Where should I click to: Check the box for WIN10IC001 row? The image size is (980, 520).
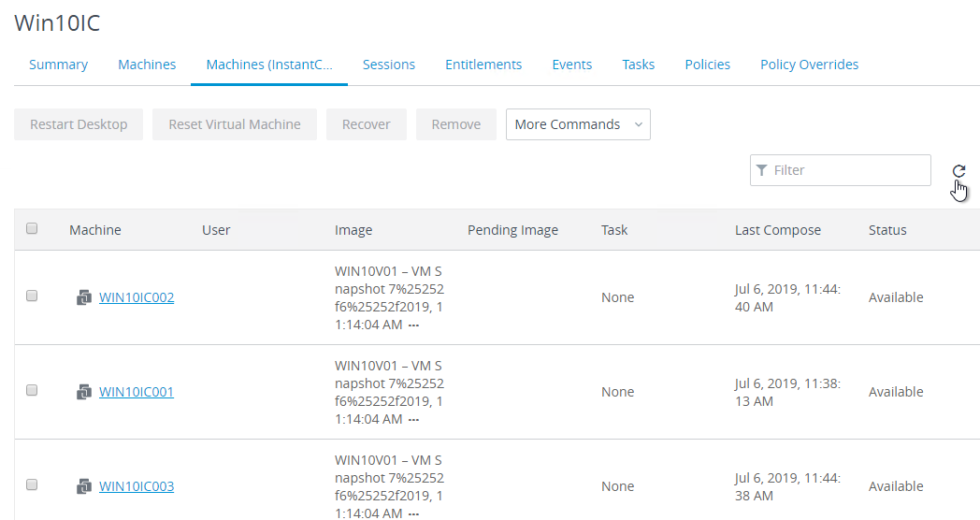coord(32,391)
